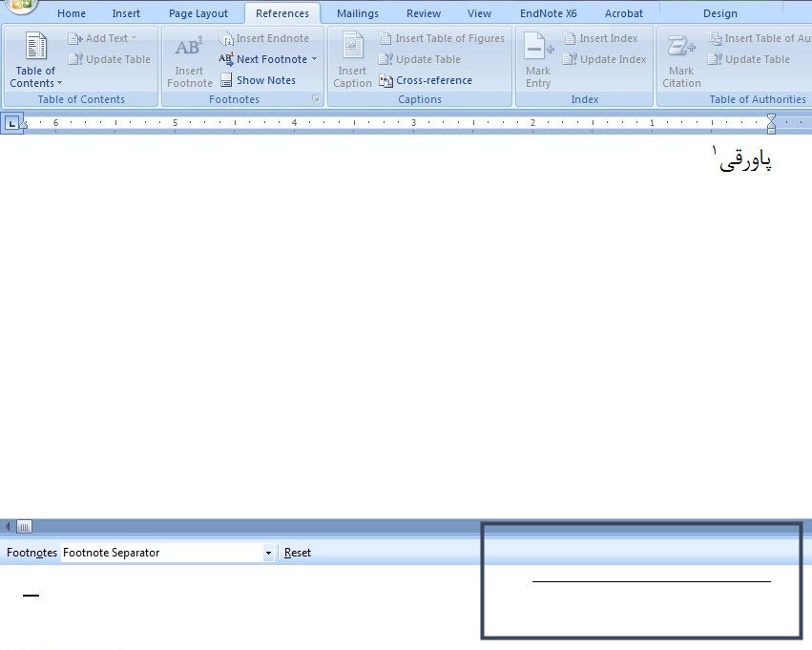Switch to the Page Layout tab
This screenshot has height=650, width=812.
click(198, 13)
